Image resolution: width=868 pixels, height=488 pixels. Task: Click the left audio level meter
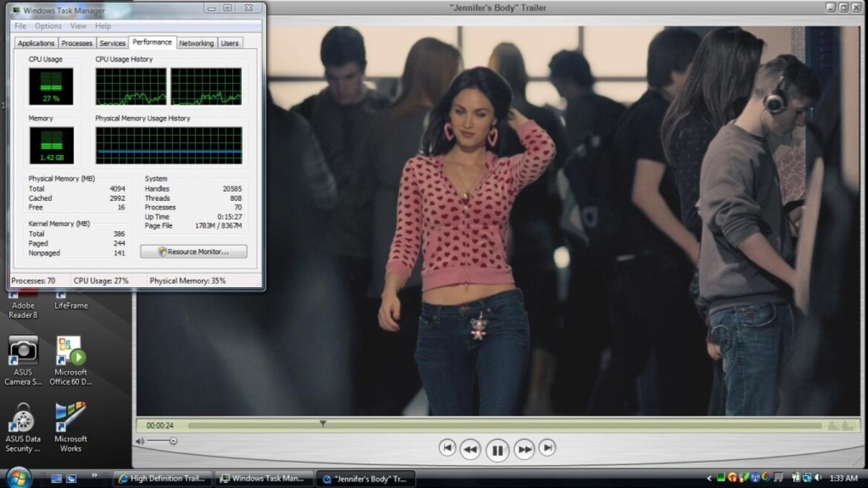833,426
